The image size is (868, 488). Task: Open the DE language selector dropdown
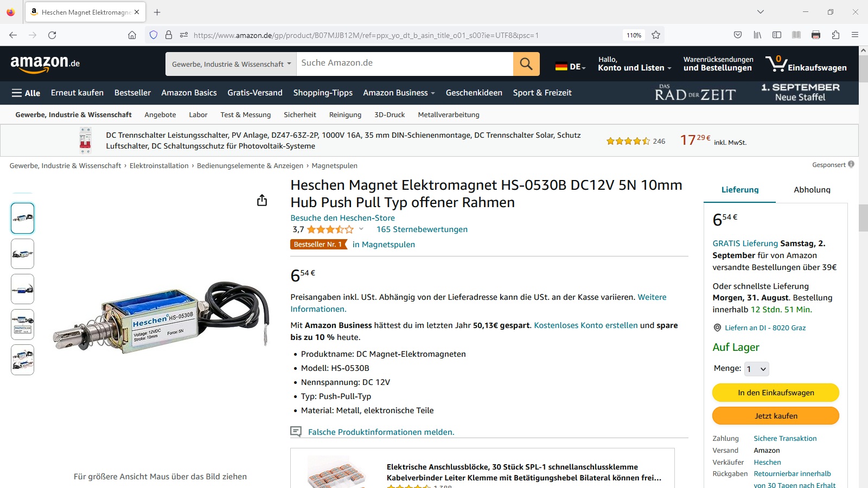pos(571,67)
